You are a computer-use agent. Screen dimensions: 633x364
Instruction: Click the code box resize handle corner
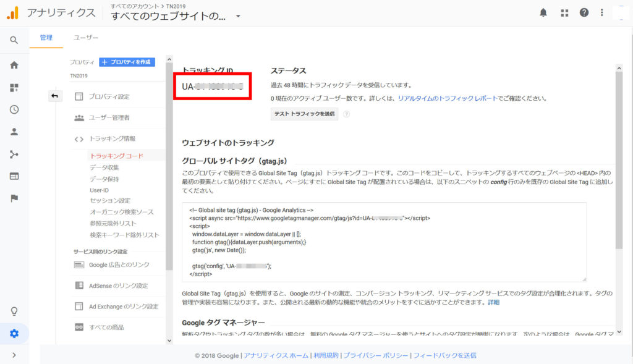click(584, 279)
